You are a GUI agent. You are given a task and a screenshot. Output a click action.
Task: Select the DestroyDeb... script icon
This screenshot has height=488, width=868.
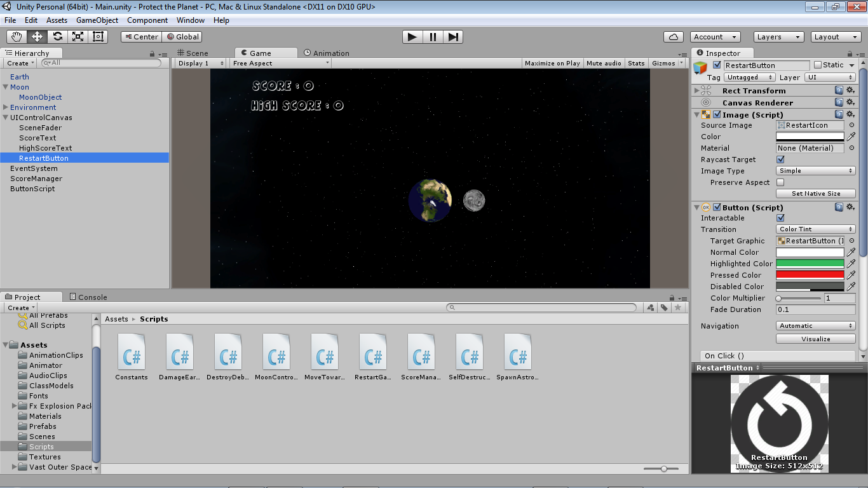[228, 351]
